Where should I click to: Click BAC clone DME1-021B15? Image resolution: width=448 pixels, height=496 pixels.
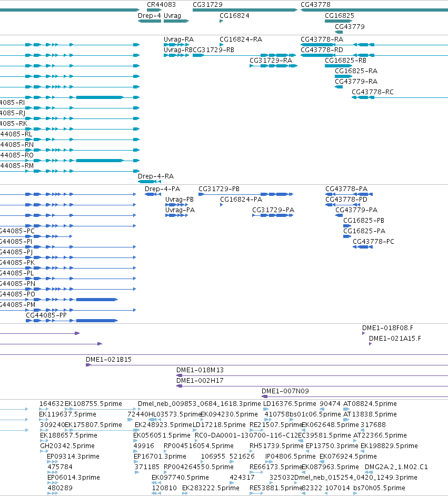tap(108, 360)
